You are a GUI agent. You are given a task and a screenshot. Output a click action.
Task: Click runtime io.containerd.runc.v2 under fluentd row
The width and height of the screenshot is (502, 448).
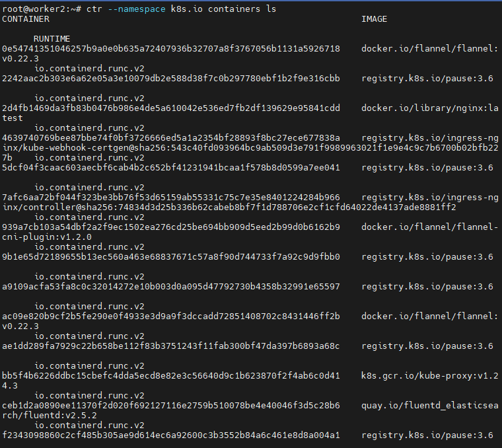pyautogui.click(x=89, y=426)
